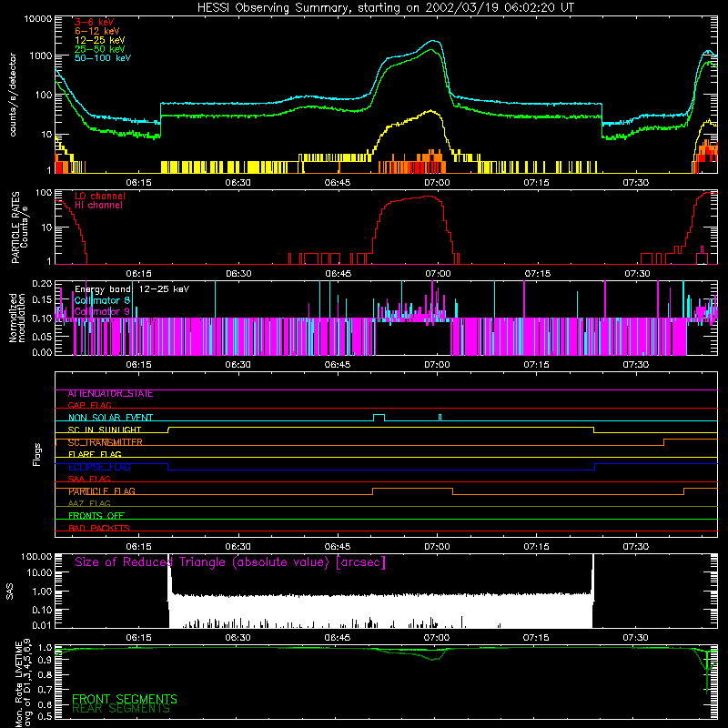Viewport: 728px width, 728px height.
Task: Click the SC_TRANSMITTER flag label
Action: pos(106,442)
